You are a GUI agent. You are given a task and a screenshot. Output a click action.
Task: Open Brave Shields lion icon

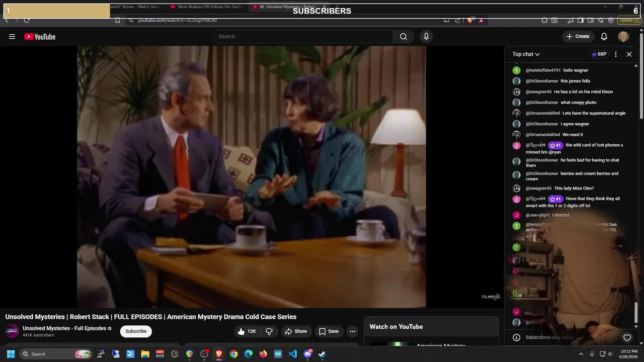point(470,20)
